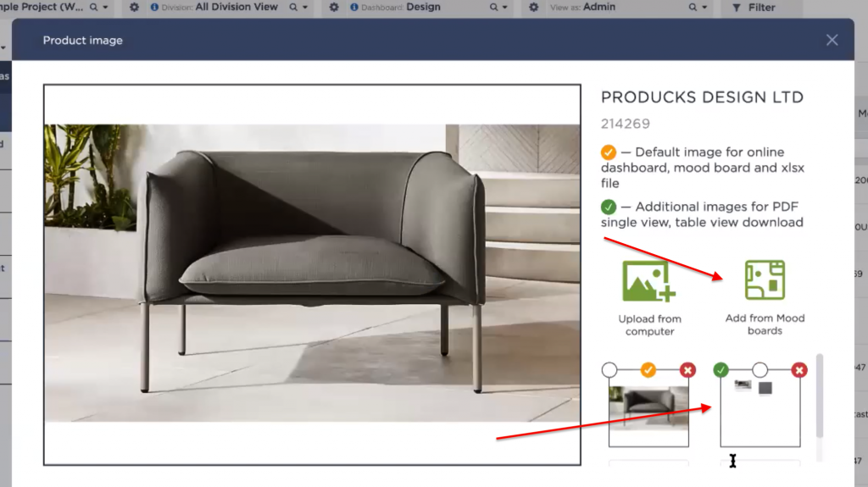Click the funnel icon next to Filter
This screenshot has height=487, width=868.
coord(737,7)
